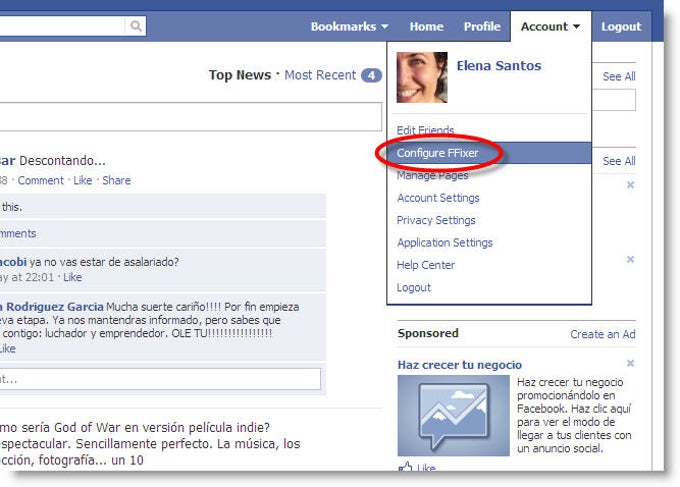The height and width of the screenshot is (487, 680).
Task: Open Privacy Settings
Action: 436,220
